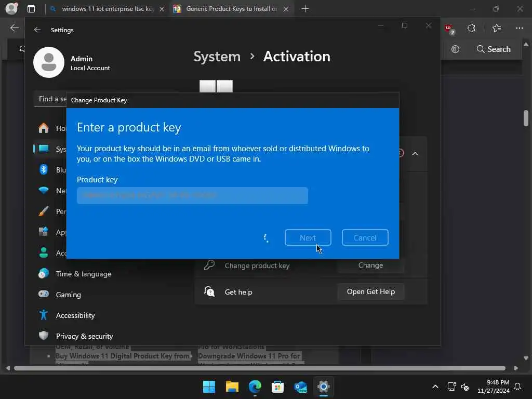Click the browser vertical scrollbar thumb
The height and width of the screenshot is (399, 532).
526,118
